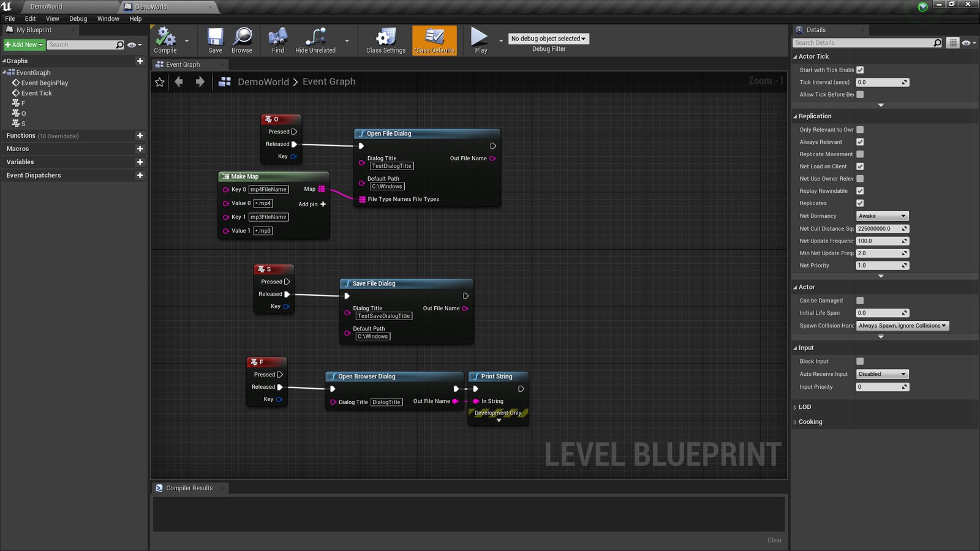Screen dimensions: 980x551
Task: Open Class Settings from the toolbar
Action: tap(386, 38)
